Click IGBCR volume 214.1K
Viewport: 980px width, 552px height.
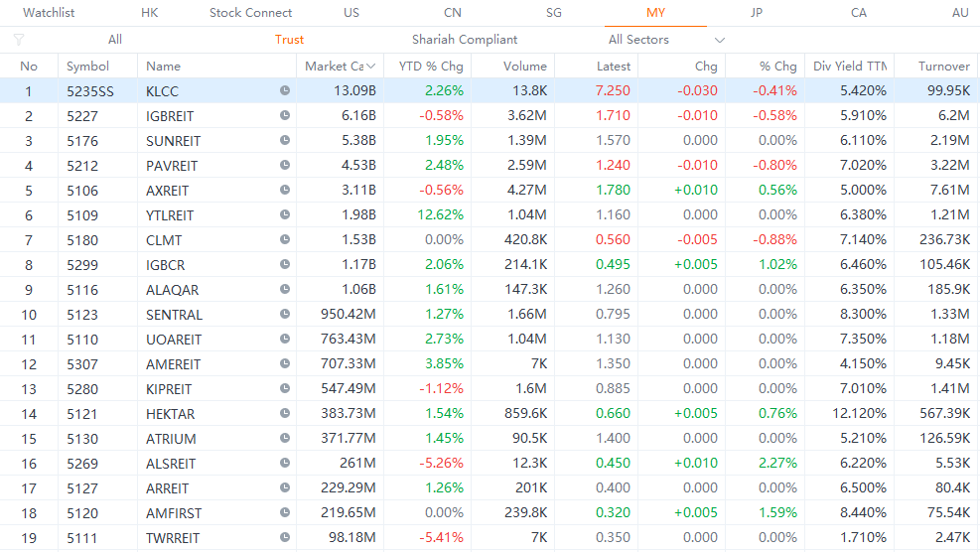[525, 264]
